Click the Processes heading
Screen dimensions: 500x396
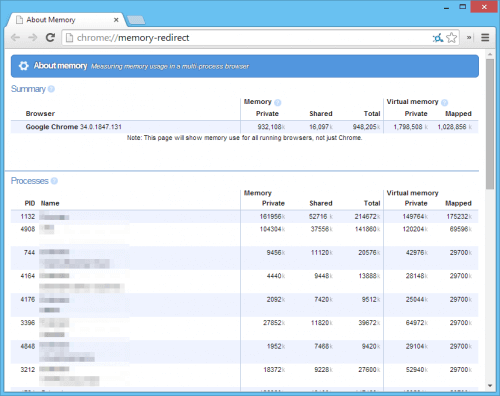[29, 181]
